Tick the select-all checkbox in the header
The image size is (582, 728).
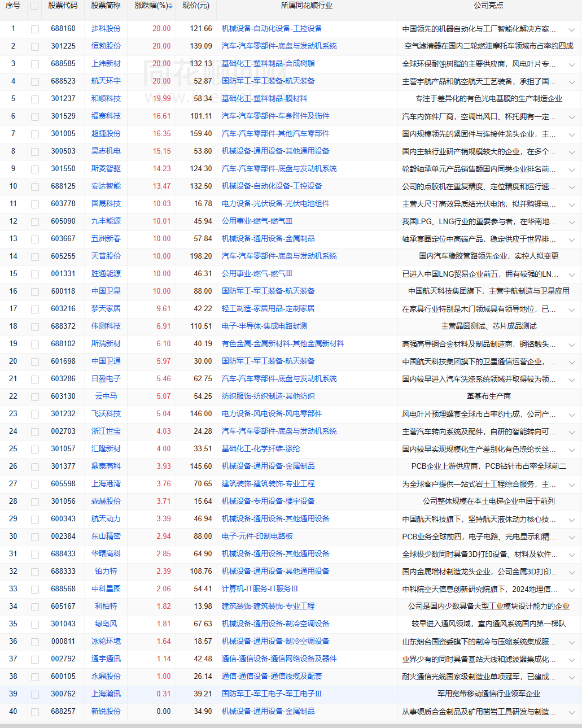click(x=34, y=6)
